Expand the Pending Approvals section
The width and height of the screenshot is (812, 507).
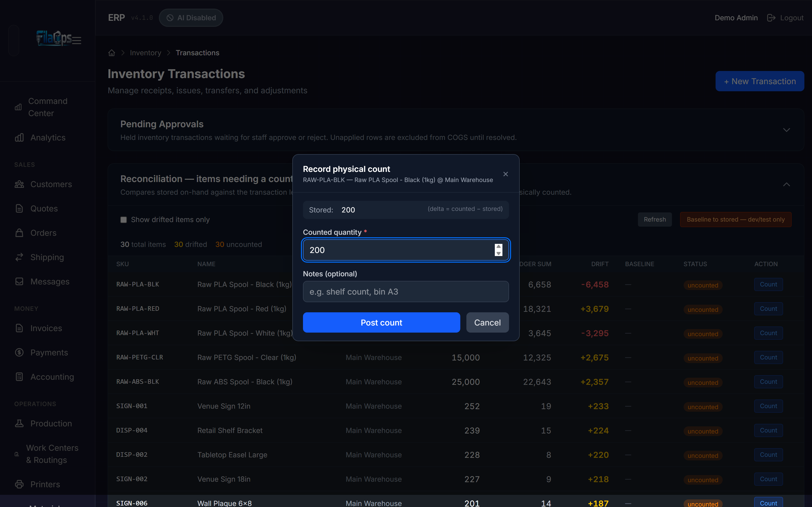[x=787, y=130]
